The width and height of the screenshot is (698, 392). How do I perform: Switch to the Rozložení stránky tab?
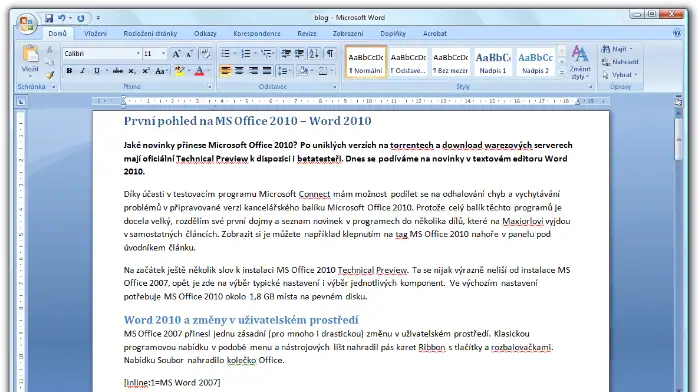150,33
